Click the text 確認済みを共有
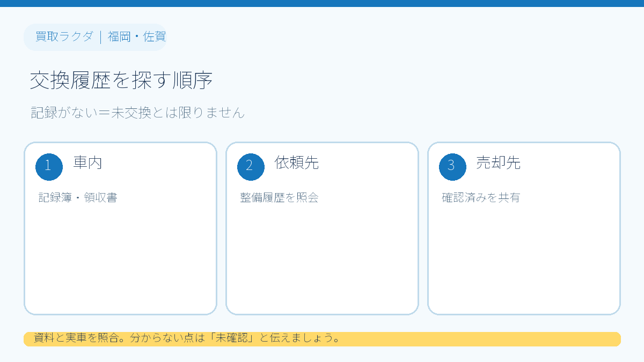This screenshot has width=644, height=362. 481,197
